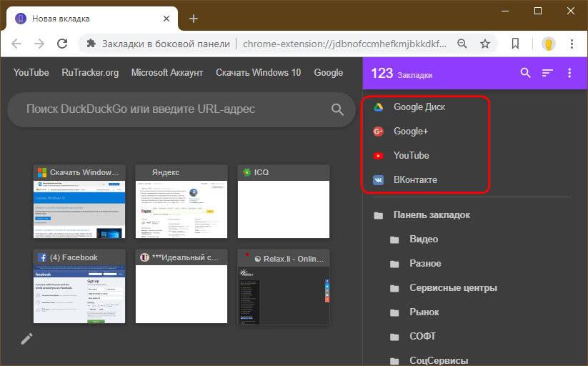Open the Google link in the top bar

329,72
